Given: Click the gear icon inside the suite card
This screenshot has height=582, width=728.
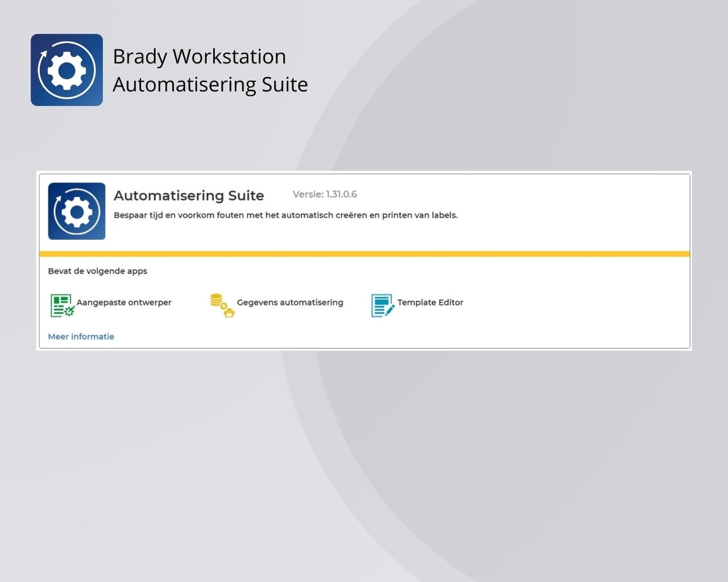Looking at the screenshot, I should (x=77, y=211).
